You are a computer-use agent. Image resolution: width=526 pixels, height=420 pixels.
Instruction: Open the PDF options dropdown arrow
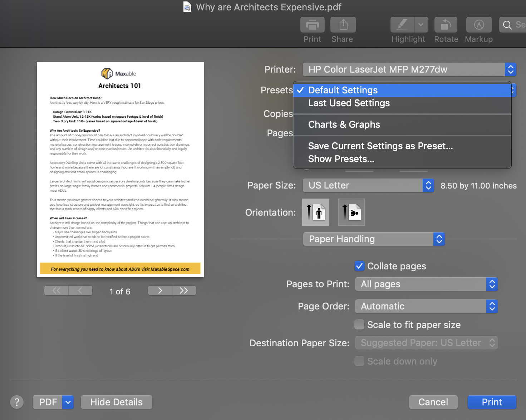[x=68, y=402]
